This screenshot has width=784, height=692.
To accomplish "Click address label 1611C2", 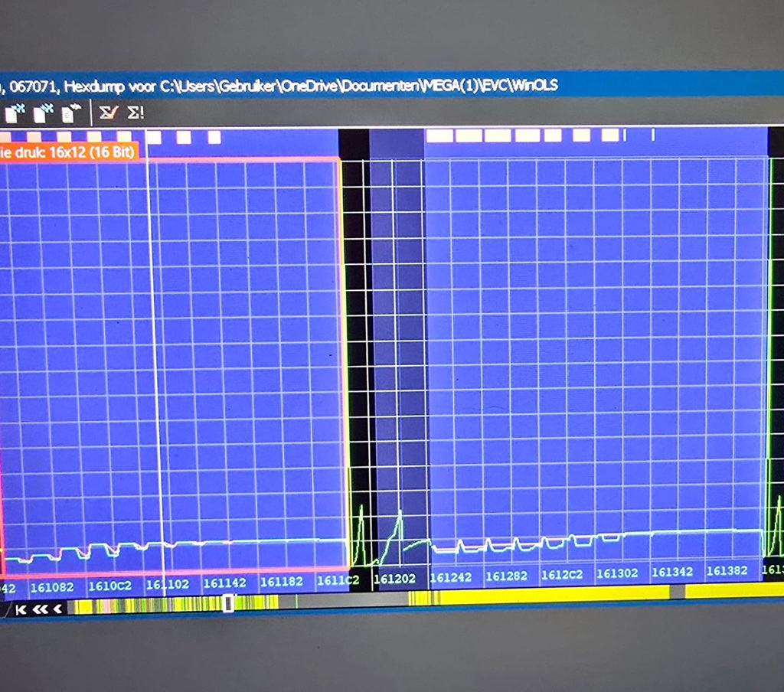I will [338, 580].
